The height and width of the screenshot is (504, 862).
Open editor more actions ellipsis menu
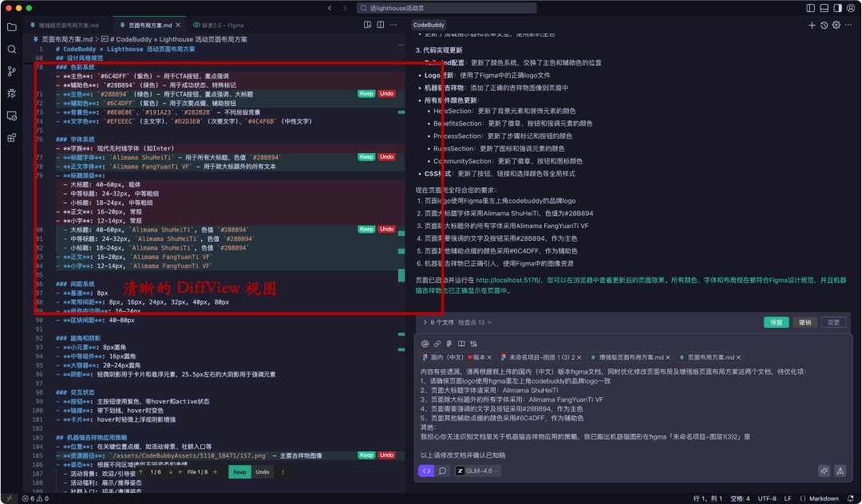tap(393, 25)
